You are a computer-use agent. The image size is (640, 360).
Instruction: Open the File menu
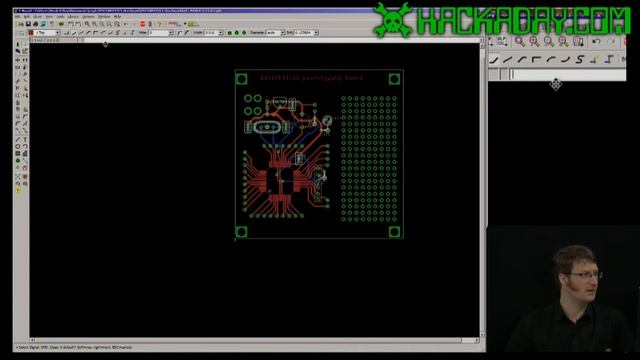[18, 17]
